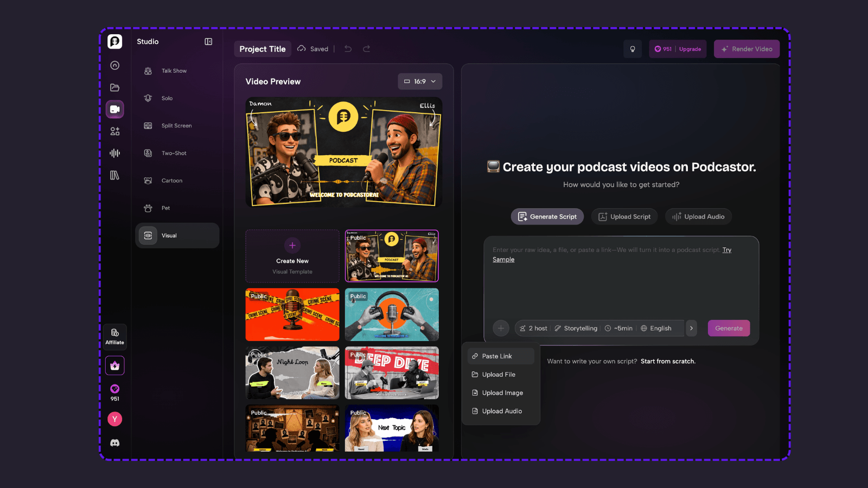
Task: Change the English language option
Action: (656, 328)
